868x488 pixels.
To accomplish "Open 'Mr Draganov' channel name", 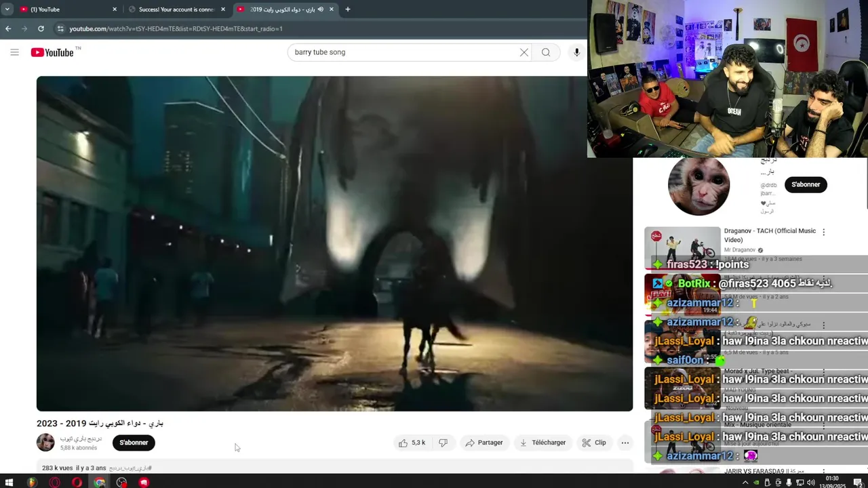I will tap(741, 250).
